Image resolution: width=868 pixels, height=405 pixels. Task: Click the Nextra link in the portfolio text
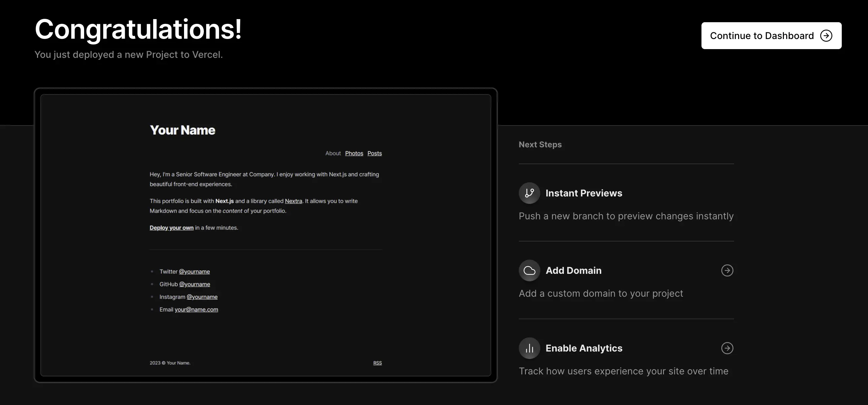click(x=293, y=201)
